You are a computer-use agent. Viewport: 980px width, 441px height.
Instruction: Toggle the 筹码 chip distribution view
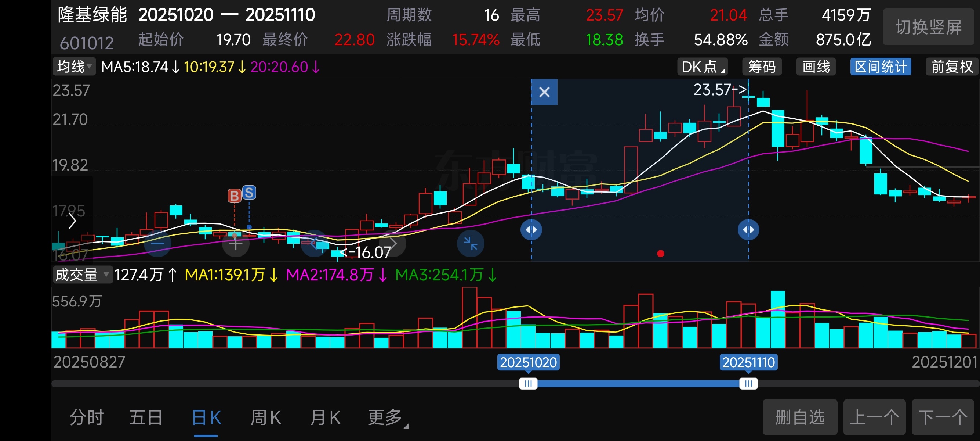762,67
